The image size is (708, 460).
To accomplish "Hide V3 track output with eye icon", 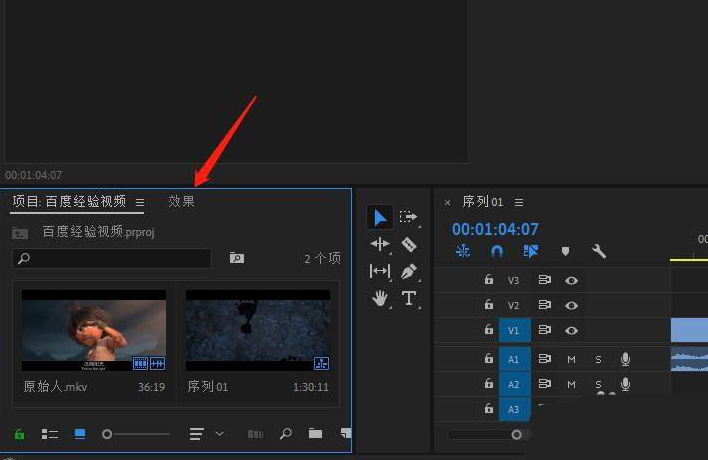I will pos(572,281).
